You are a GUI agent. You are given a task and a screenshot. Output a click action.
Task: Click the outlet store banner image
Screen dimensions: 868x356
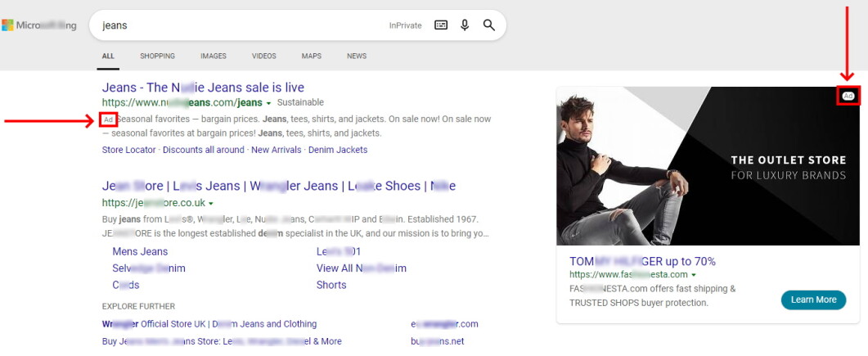tap(708, 166)
